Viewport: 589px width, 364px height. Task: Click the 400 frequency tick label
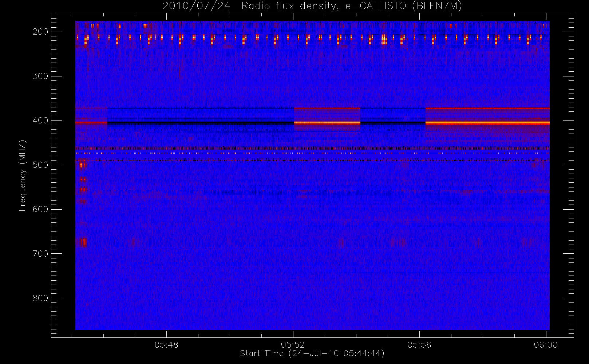[40, 120]
